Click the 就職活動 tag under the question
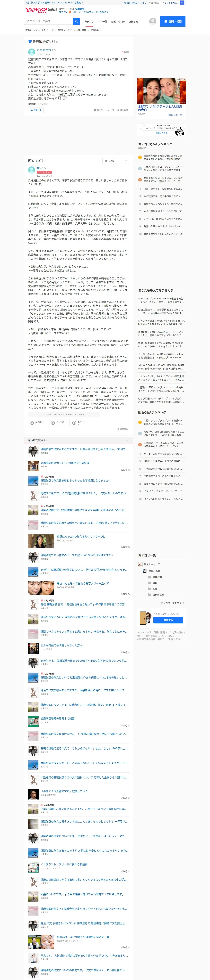The height and width of the screenshot is (980, 210). 32,104
